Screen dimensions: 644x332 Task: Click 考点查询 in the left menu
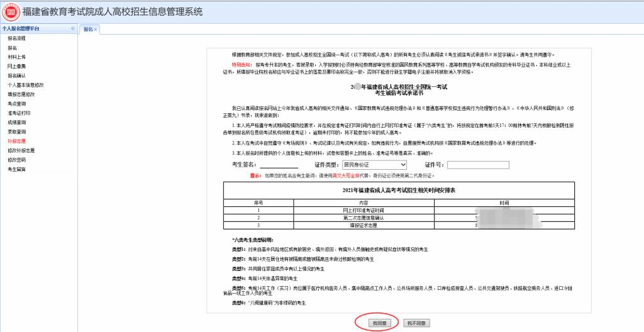coord(16,104)
